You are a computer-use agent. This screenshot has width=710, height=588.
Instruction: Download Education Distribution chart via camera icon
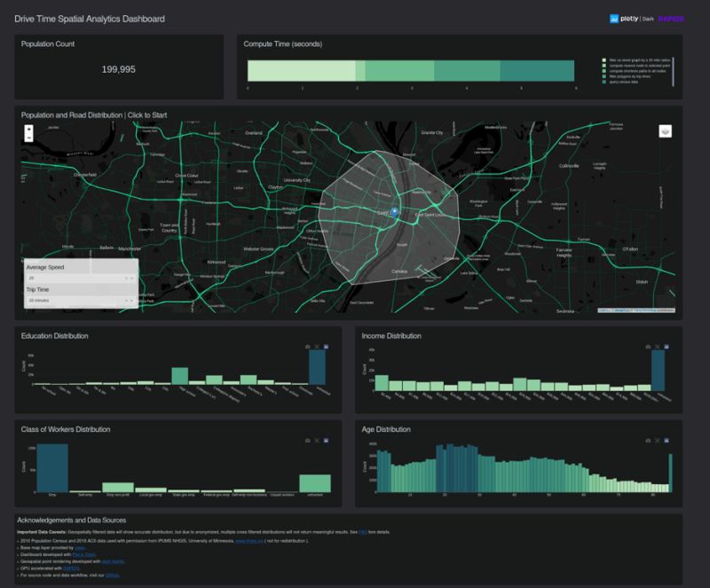point(307,346)
